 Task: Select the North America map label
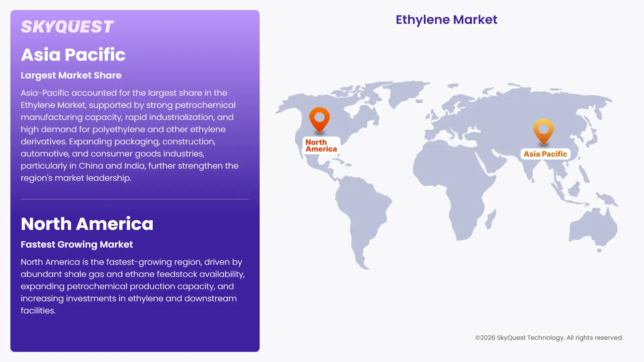click(x=321, y=145)
